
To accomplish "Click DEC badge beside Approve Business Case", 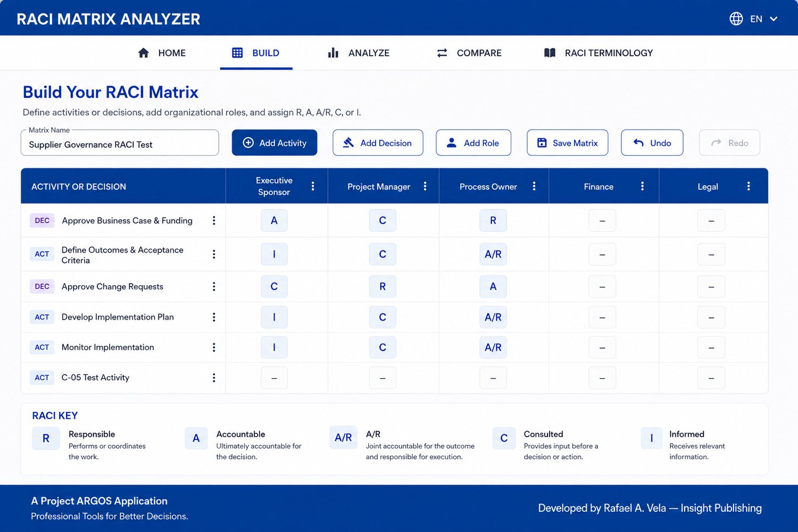I will pos(42,220).
